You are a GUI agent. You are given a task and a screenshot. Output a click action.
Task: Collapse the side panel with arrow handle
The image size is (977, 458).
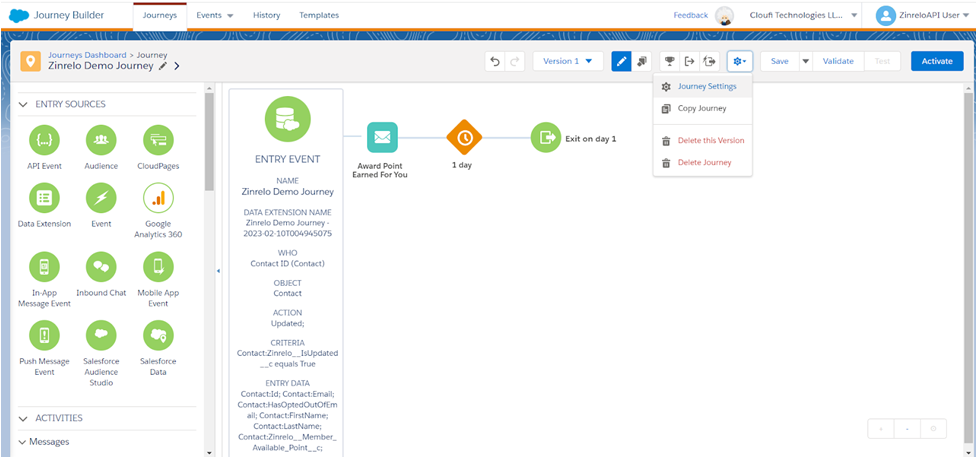pyautogui.click(x=219, y=270)
